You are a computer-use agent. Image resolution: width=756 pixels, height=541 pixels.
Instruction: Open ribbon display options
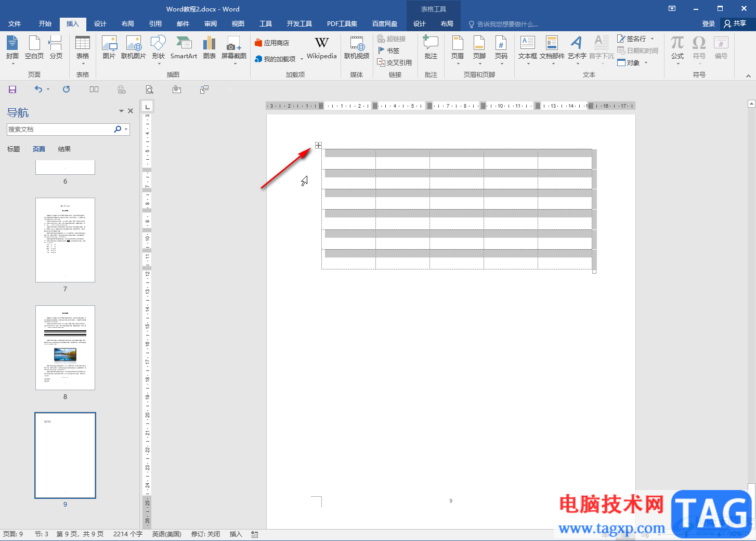[672, 9]
